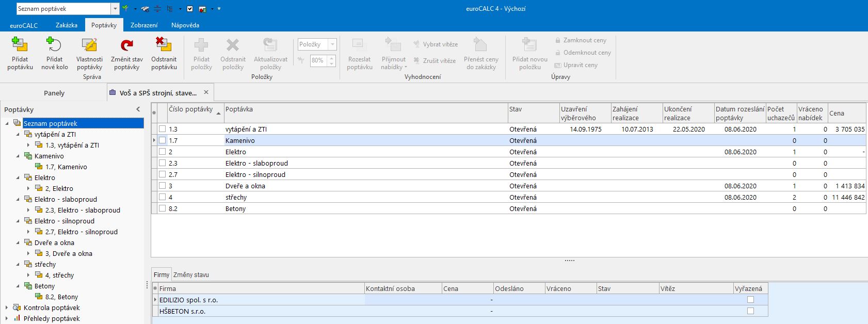868x324 pixels.
Task: Click the 80% percentage input field
Action: [x=318, y=60]
